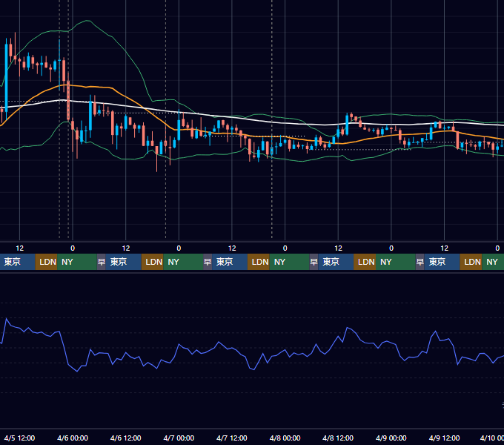The image size is (504, 445).
Task: Click the 4/6 00:00 date label
Action: [x=73, y=438]
